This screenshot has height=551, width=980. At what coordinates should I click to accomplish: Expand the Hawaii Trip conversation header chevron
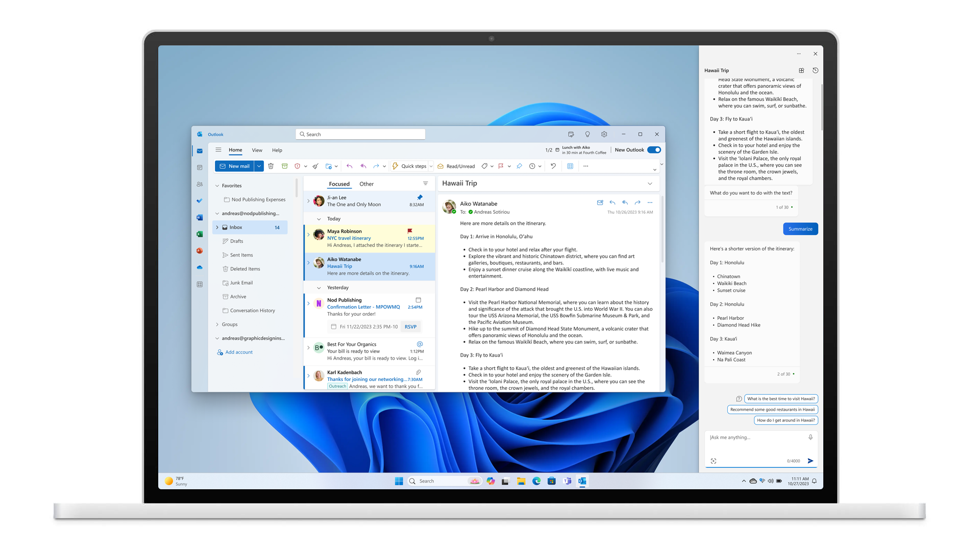(650, 184)
